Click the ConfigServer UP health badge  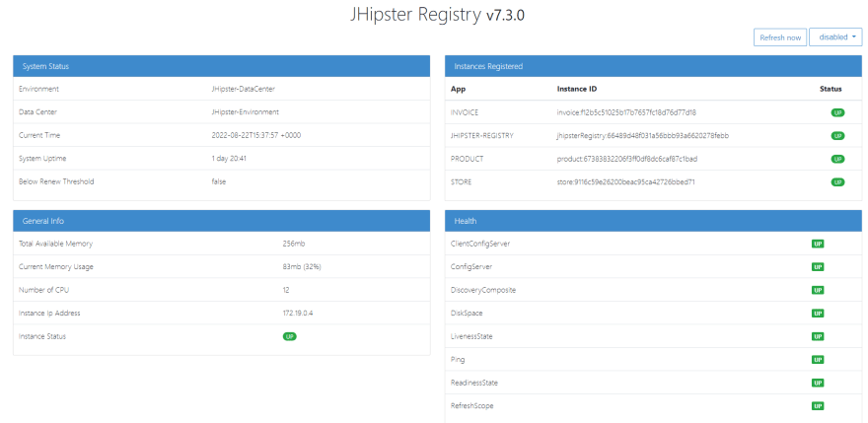tap(818, 267)
